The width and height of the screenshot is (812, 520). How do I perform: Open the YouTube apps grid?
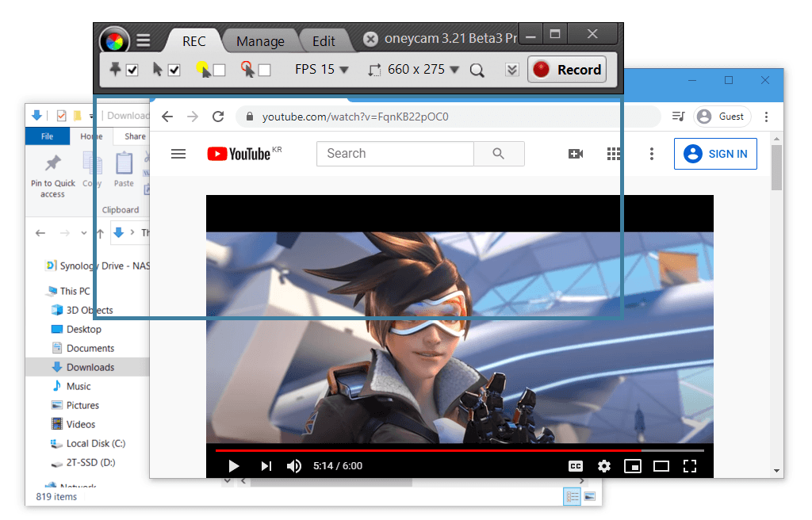point(613,154)
